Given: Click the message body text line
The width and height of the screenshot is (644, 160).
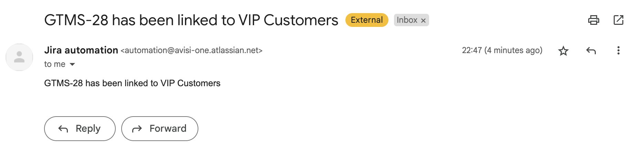Looking at the screenshot, I should tap(132, 83).
